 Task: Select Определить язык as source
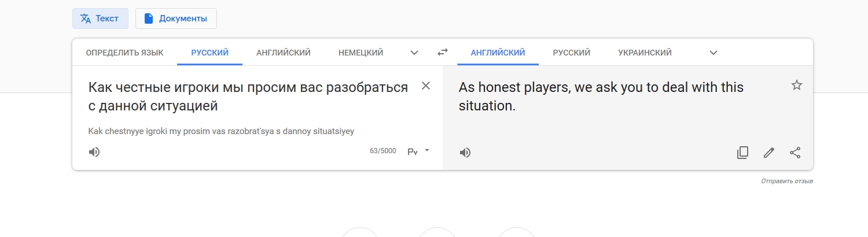click(124, 53)
